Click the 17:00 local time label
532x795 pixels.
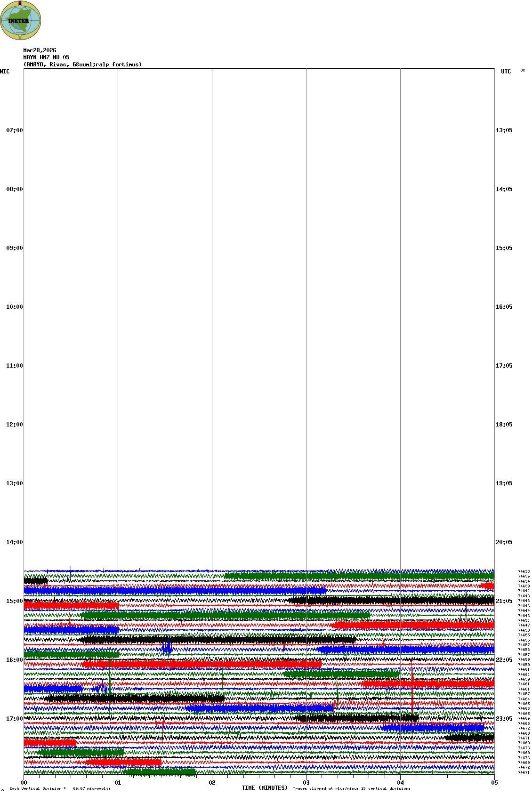pyautogui.click(x=14, y=719)
